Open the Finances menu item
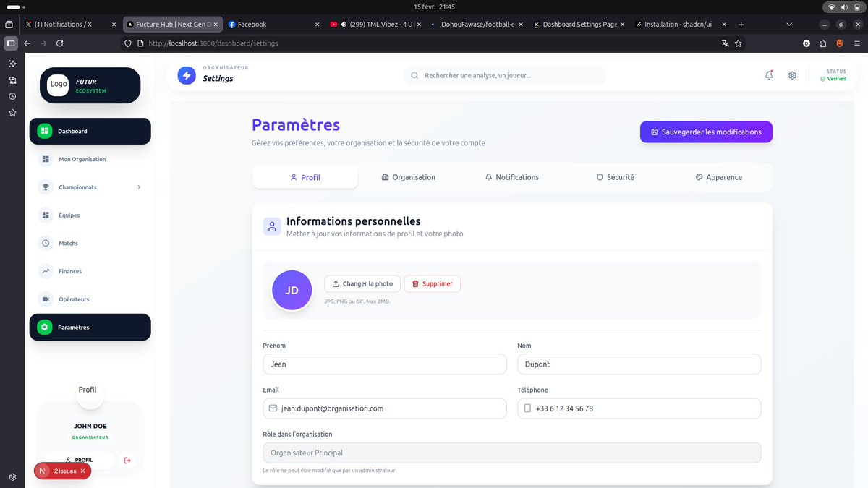Image resolution: width=868 pixels, height=488 pixels. point(90,271)
